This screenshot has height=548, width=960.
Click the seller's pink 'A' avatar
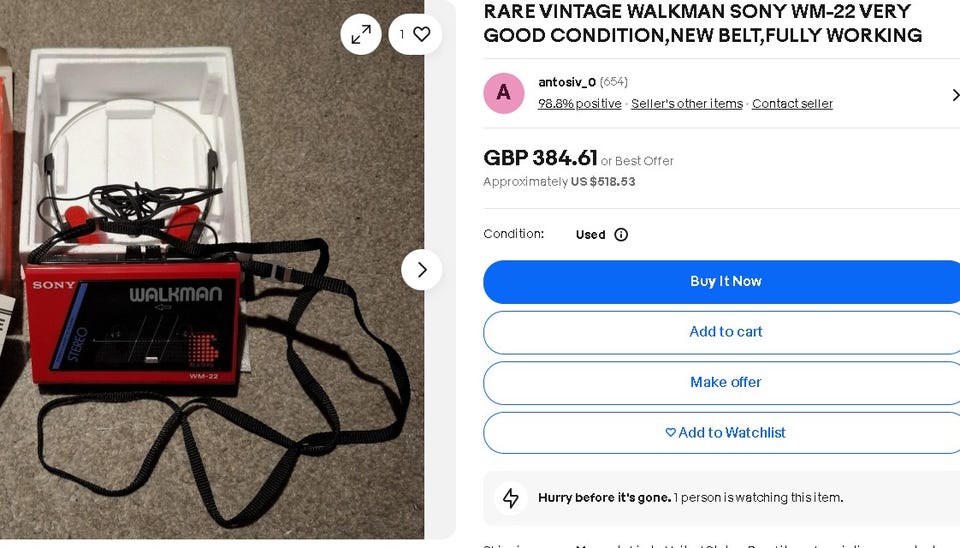pyautogui.click(x=504, y=93)
